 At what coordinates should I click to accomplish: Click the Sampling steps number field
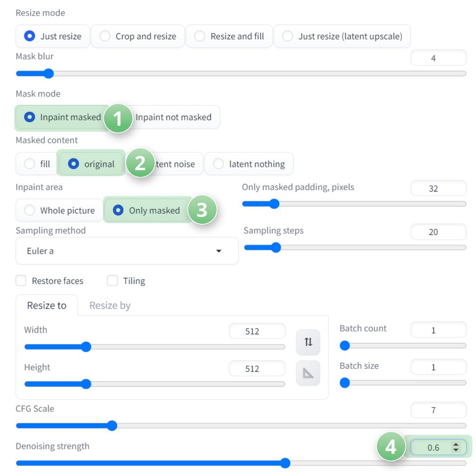point(438,232)
